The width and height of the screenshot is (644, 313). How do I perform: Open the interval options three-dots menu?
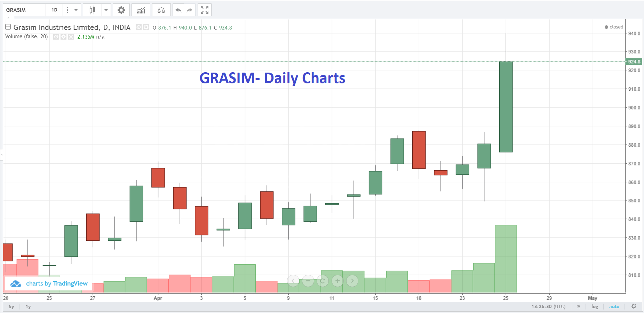click(67, 10)
